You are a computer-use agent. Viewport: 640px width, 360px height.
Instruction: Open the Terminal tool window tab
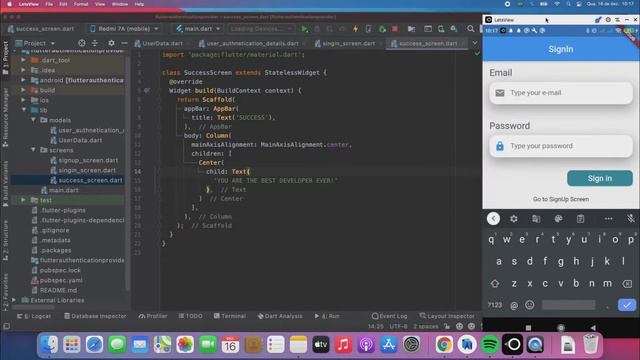[230, 316]
